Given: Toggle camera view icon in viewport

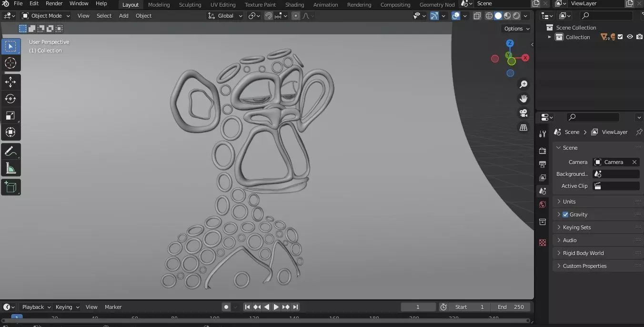Looking at the screenshot, I should tap(523, 113).
